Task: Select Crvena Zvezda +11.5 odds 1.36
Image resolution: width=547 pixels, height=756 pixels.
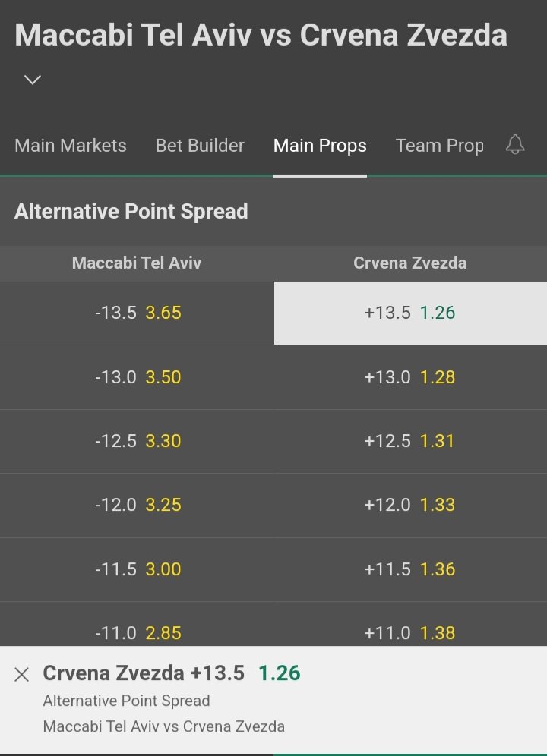Action: 410,569
